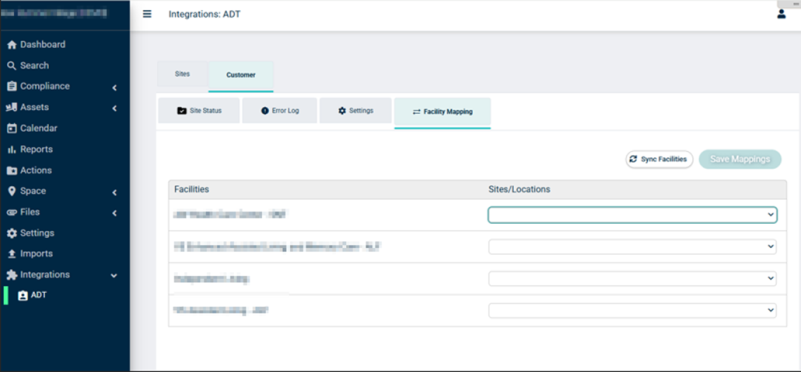Expand the Assets submenu chevron
801x372 pixels.
click(x=114, y=108)
